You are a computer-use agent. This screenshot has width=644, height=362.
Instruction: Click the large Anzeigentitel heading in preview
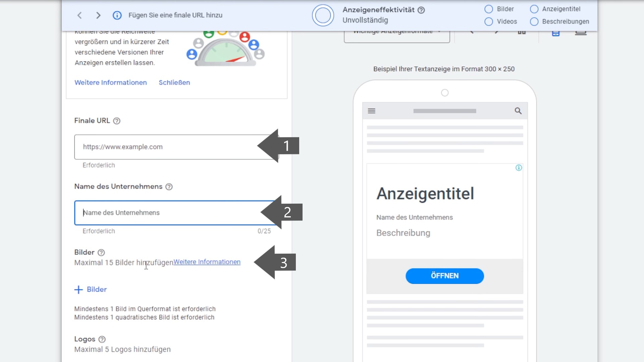pyautogui.click(x=425, y=194)
